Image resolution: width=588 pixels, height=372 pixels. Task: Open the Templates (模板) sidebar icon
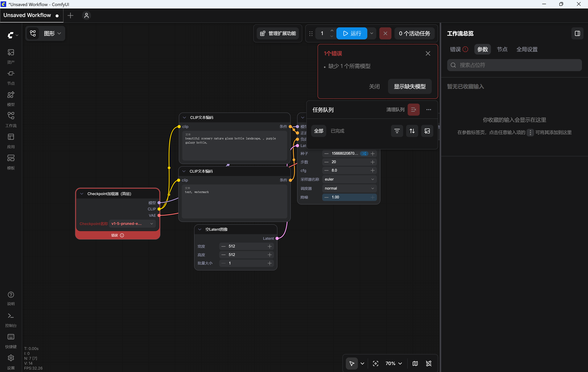(x=11, y=162)
